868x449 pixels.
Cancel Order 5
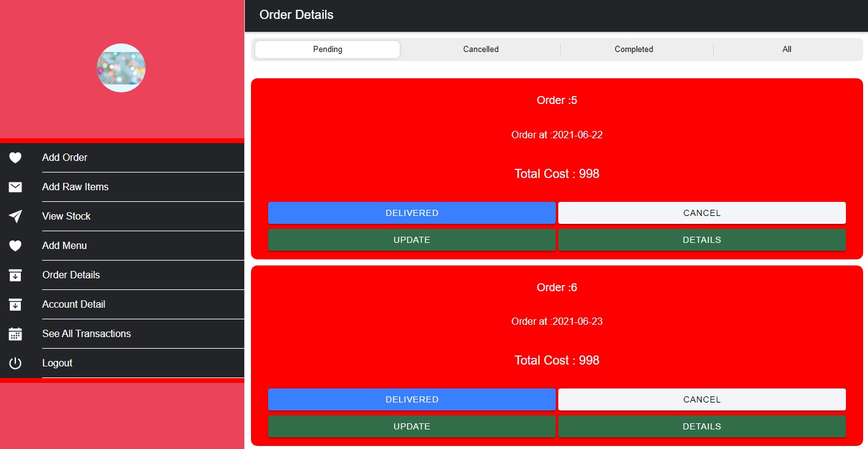pos(702,213)
